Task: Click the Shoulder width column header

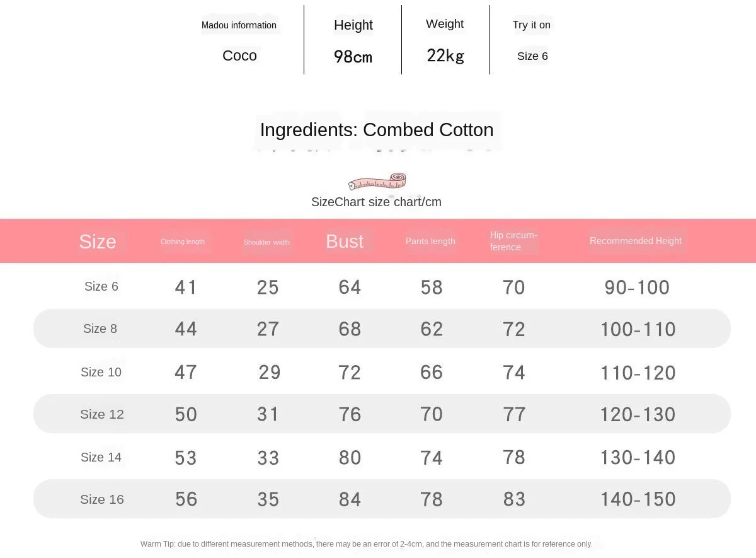Action: [266, 242]
